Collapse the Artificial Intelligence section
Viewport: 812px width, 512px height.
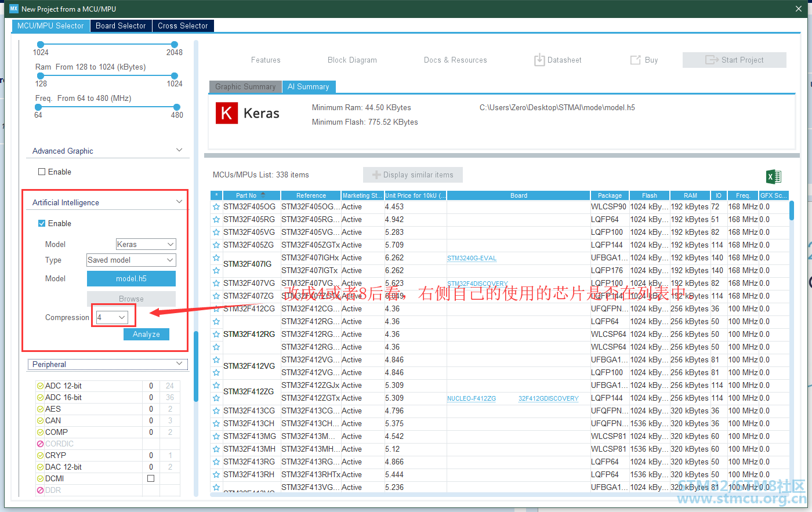(179, 202)
